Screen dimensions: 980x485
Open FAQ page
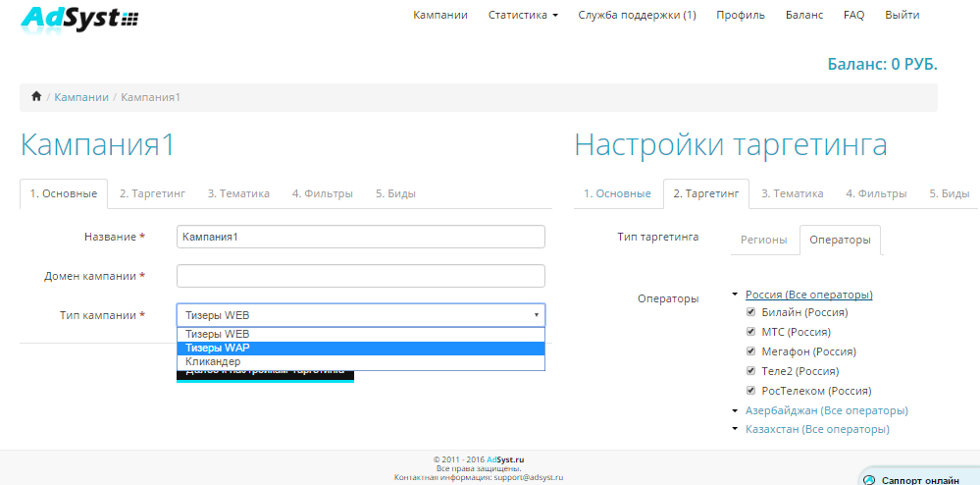pyautogui.click(x=853, y=15)
